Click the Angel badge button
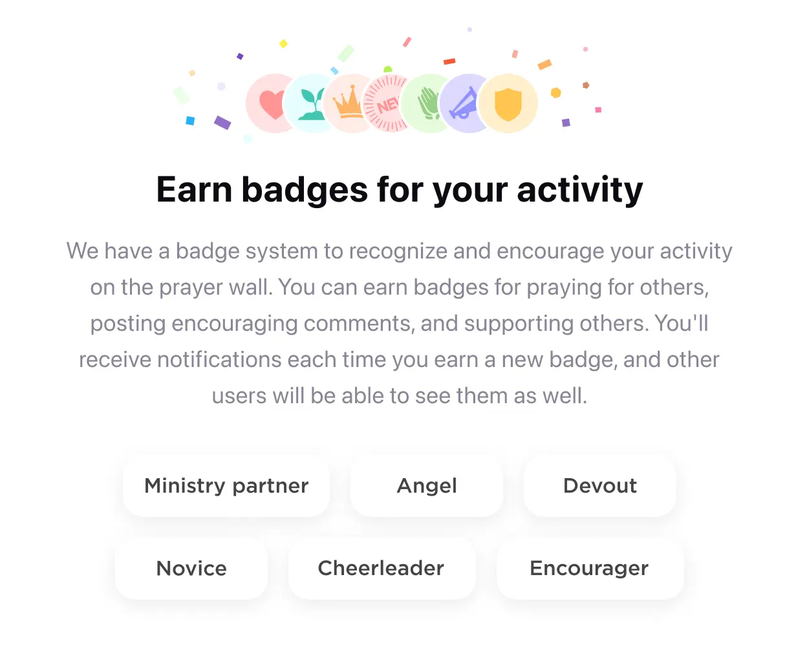This screenshot has height=672, width=807. [x=427, y=485]
